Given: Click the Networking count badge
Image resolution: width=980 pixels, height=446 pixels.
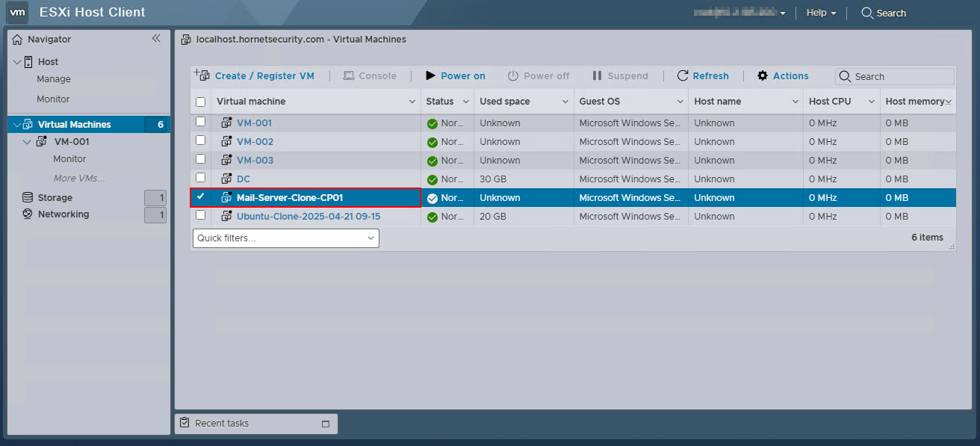Looking at the screenshot, I should (155, 215).
